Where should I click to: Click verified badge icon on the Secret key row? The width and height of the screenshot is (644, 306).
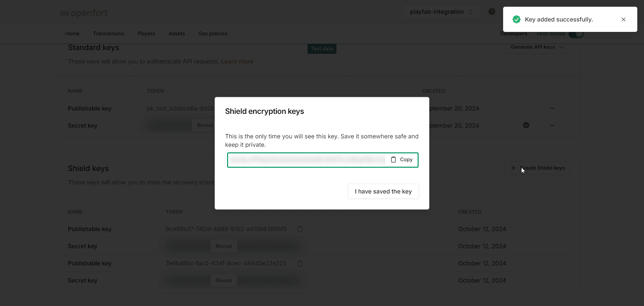pyautogui.click(x=526, y=125)
